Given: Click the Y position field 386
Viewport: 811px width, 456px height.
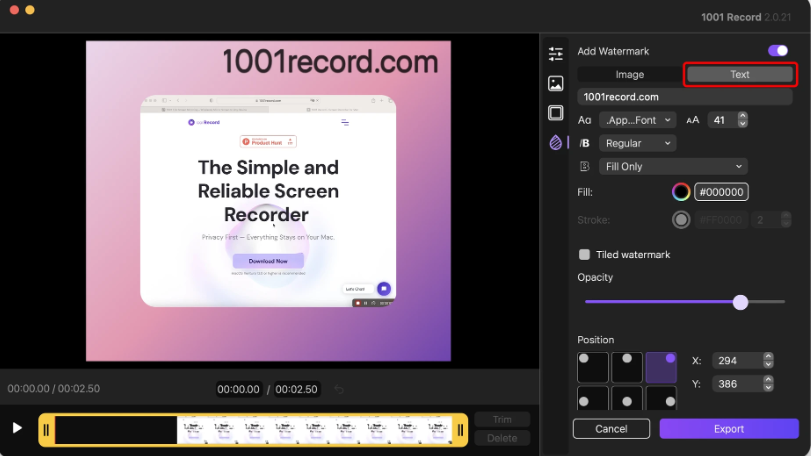Looking at the screenshot, I should pyautogui.click(x=738, y=384).
